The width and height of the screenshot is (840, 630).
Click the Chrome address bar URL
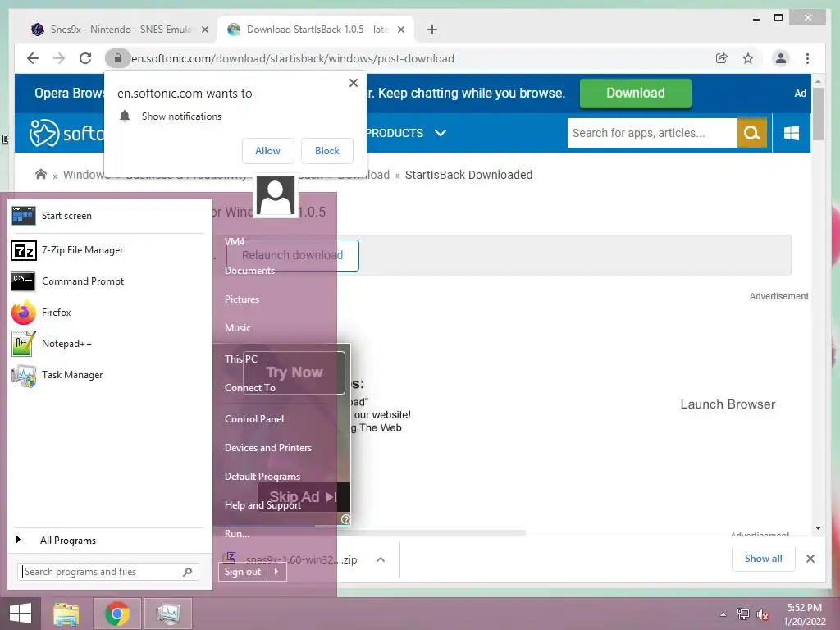pos(293,58)
